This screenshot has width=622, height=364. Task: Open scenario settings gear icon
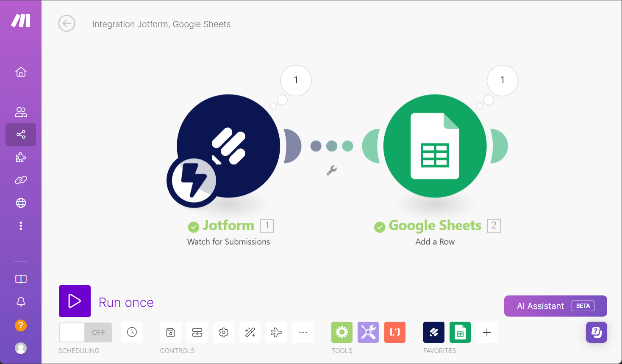coord(224,332)
